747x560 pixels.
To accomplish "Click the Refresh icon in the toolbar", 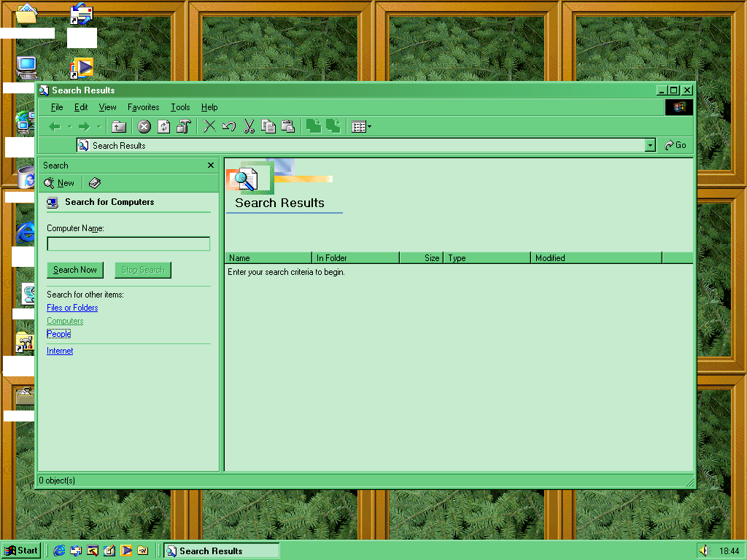I will click(x=164, y=127).
